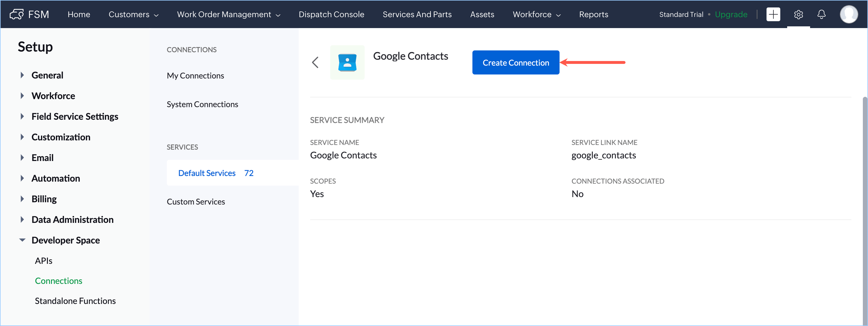Open the Setup gear icon

click(798, 14)
